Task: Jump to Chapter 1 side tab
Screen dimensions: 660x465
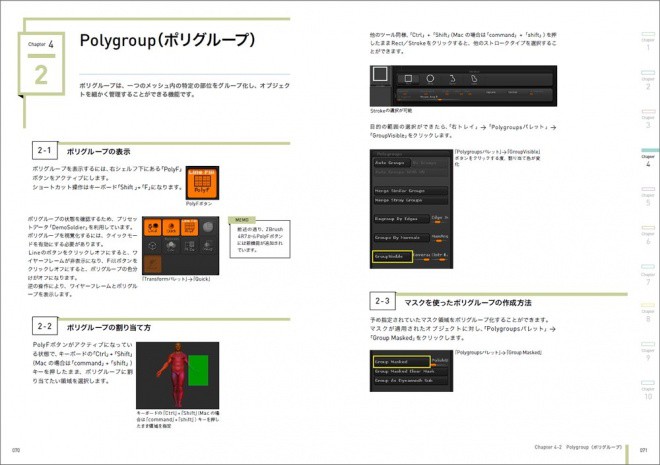Action: point(648,41)
